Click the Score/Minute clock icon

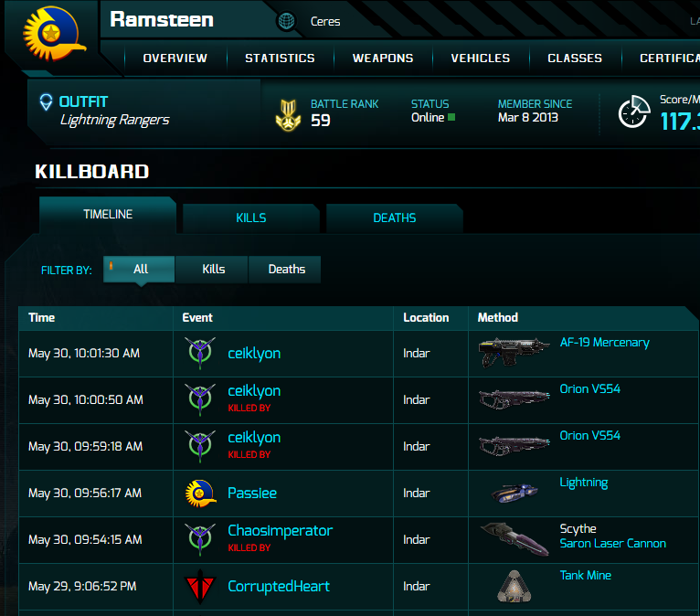click(x=633, y=112)
